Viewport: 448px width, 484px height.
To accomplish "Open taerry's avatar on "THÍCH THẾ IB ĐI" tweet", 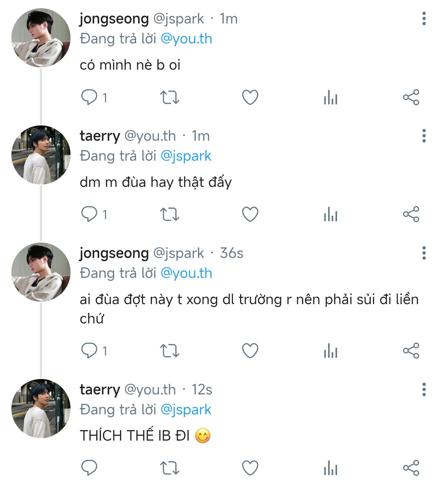I will click(x=41, y=408).
